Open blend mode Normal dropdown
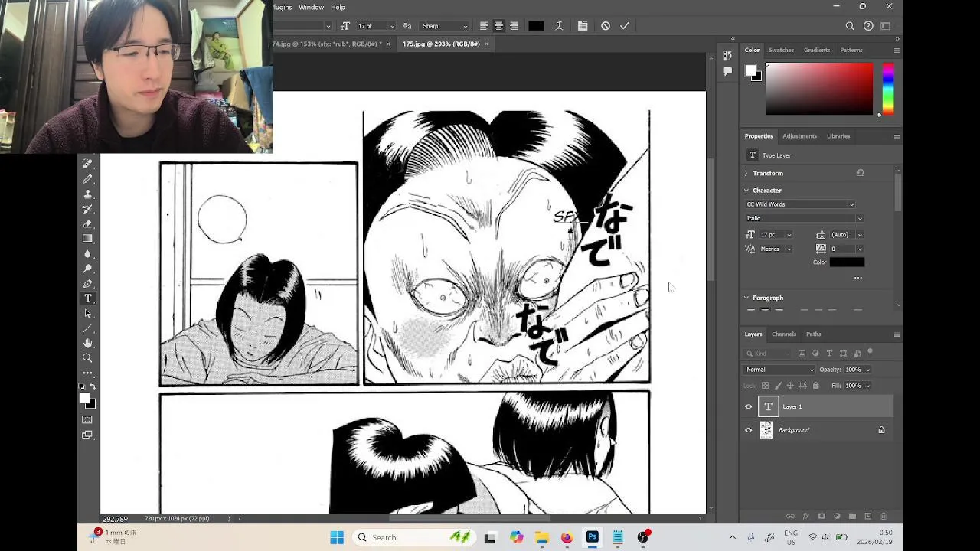 click(x=779, y=370)
